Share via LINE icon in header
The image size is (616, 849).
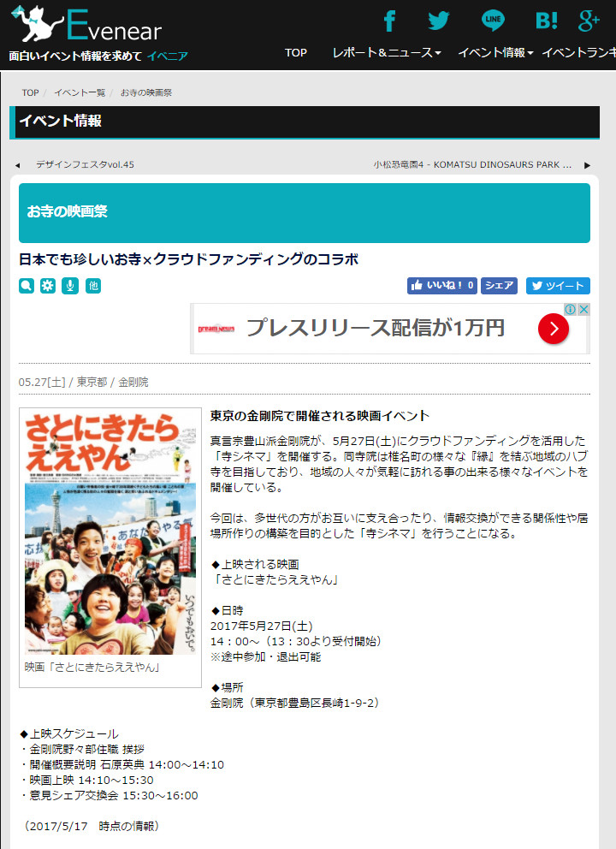point(493,20)
